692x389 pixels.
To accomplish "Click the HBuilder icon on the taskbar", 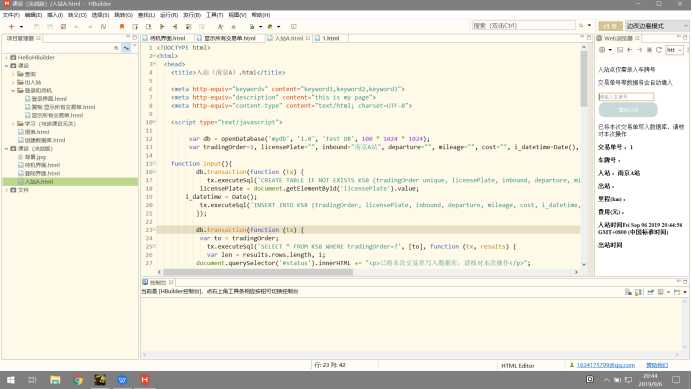I will pyautogui.click(x=145, y=380).
